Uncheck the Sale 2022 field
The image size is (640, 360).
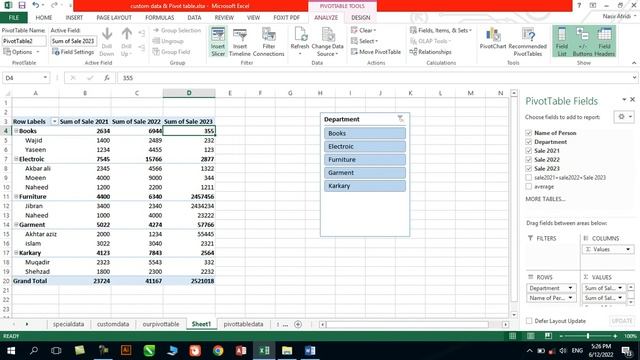[x=529, y=160]
